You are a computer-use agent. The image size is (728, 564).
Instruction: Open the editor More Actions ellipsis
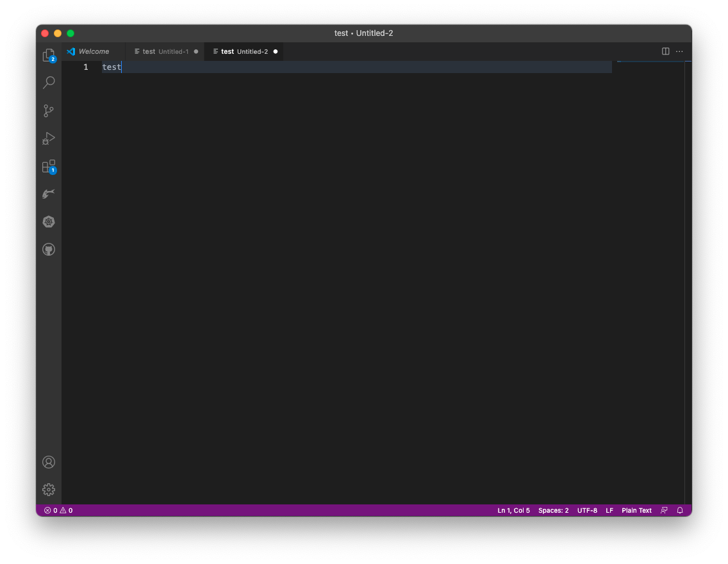click(x=679, y=51)
